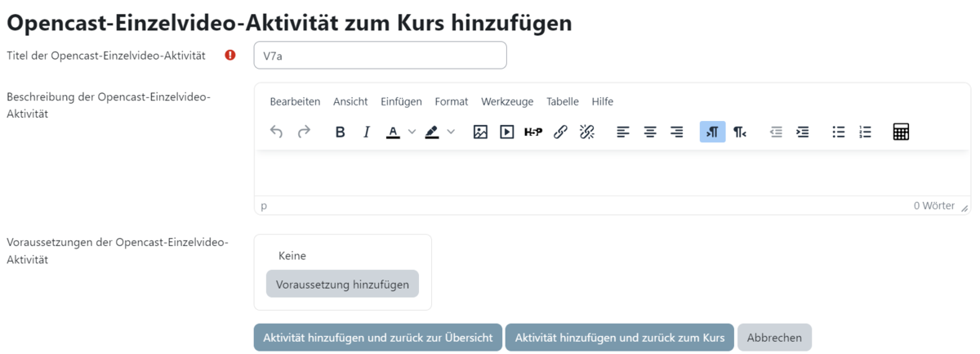Toggle right-to-left text direction

pyautogui.click(x=739, y=132)
